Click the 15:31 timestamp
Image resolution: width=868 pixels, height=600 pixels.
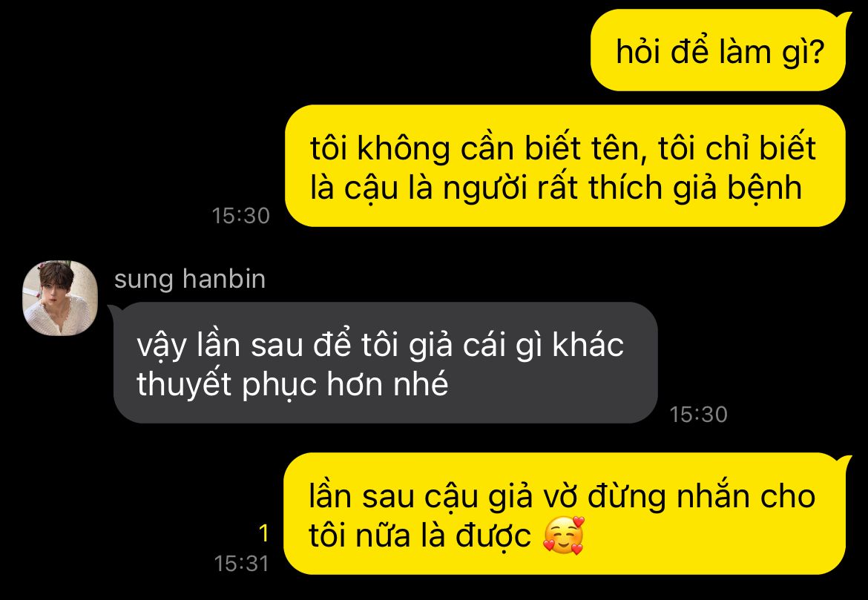tap(241, 564)
